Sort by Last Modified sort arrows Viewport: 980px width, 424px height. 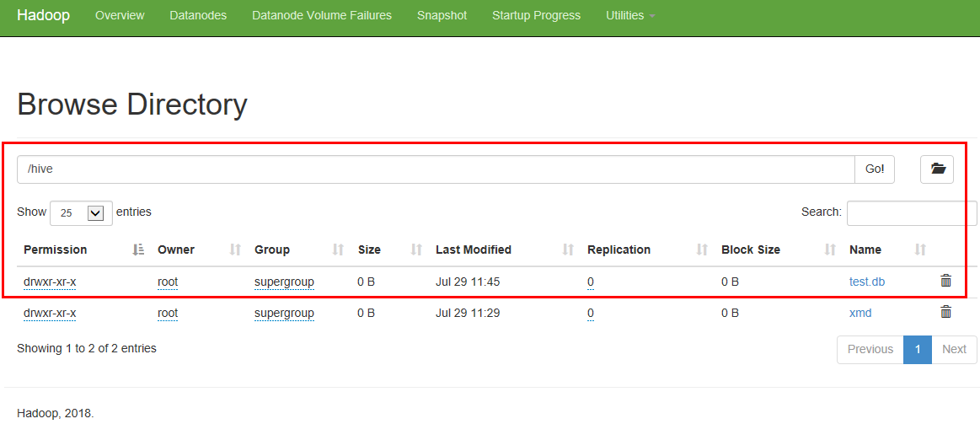tap(568, 250)
